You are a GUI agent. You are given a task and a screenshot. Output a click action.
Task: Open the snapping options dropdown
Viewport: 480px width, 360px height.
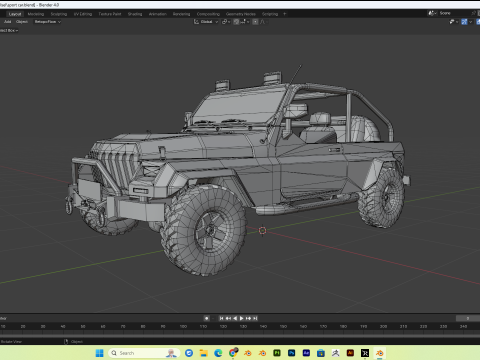click(244, 22)
